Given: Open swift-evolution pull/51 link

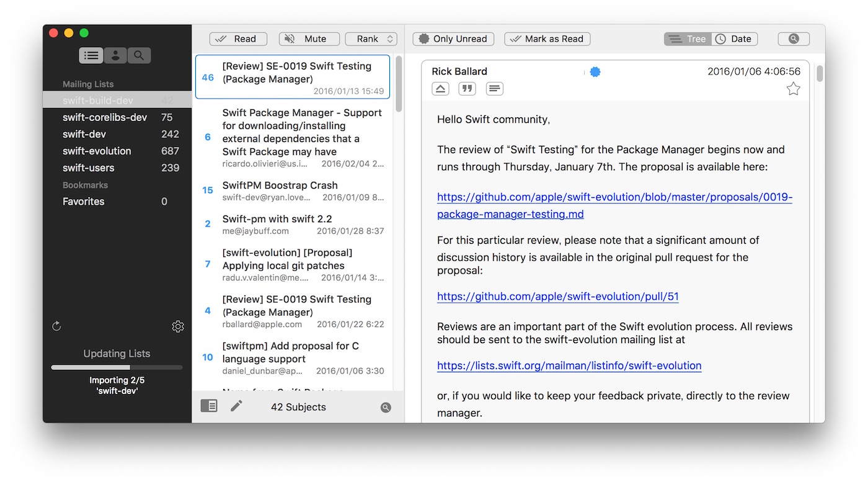Looking at the screenshot, I should 558,297.
